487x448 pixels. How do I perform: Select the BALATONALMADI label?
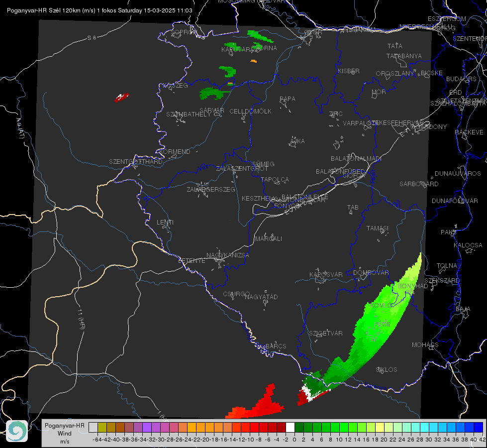356,159
